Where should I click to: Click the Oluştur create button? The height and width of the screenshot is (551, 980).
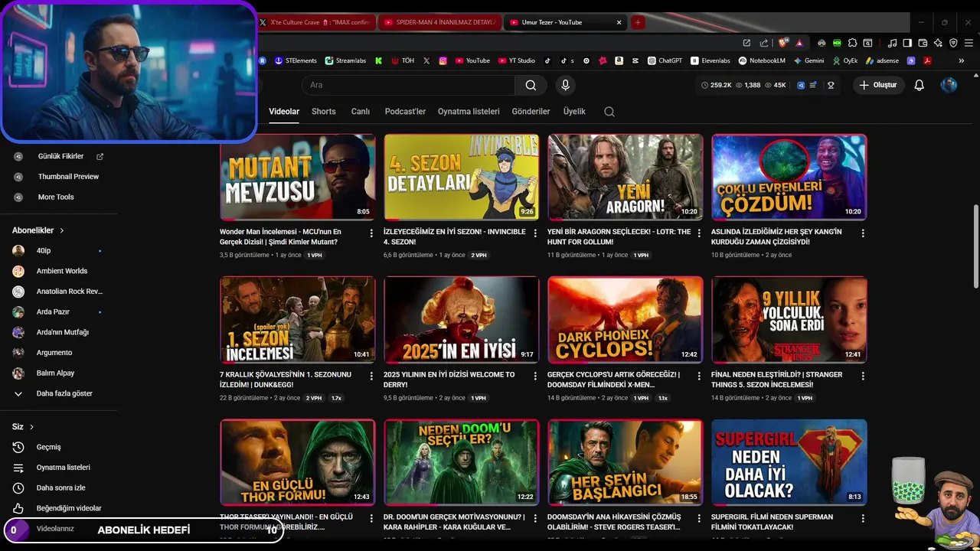[x=878, y=85]
